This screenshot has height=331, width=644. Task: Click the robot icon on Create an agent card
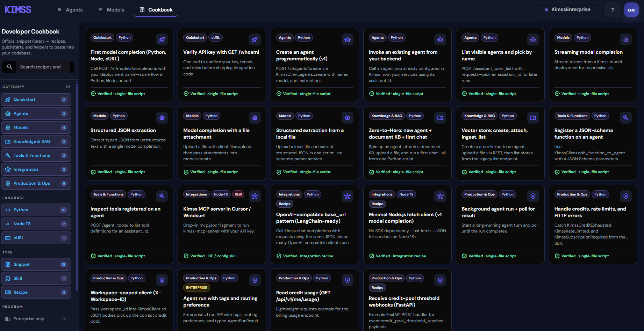click(348, 40)
